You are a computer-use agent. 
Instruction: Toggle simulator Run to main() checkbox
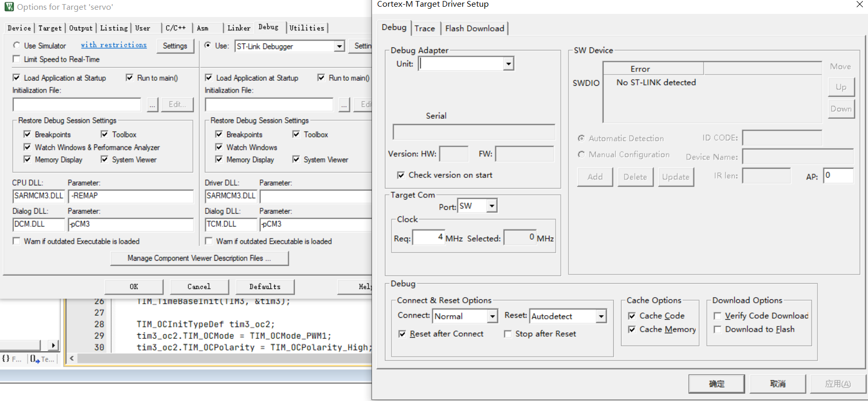tap(130, 78)
